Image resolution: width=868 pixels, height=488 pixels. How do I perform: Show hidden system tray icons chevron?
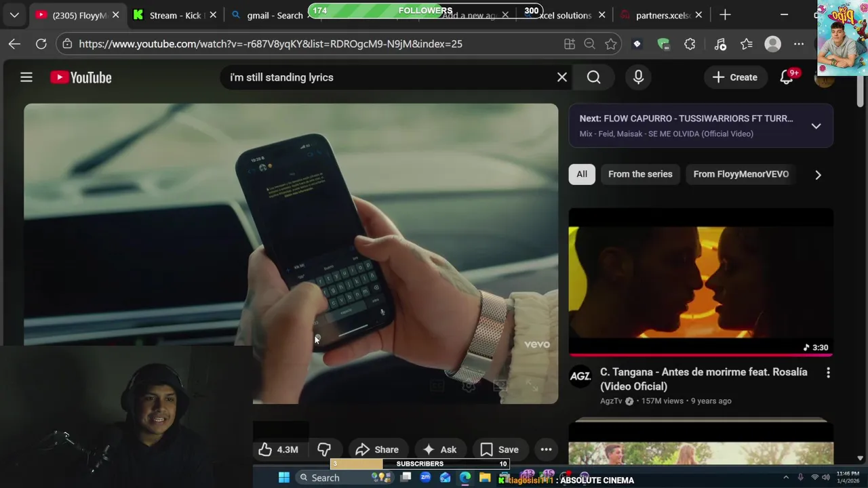click(786, 478)
